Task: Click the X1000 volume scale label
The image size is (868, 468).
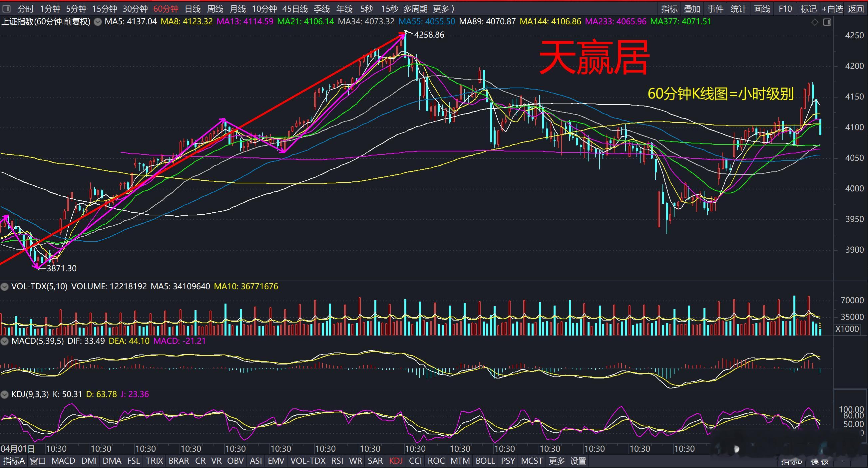Action: (x=847, y=329)
